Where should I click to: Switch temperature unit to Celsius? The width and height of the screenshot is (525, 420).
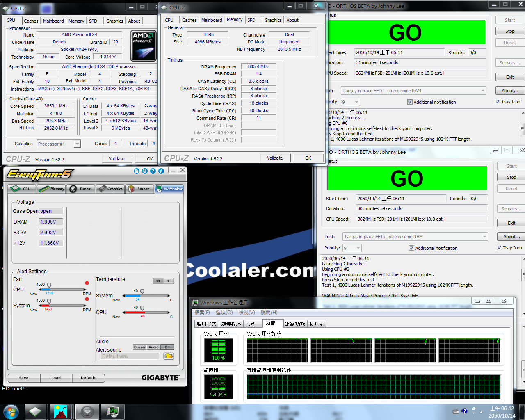[158, 281]
